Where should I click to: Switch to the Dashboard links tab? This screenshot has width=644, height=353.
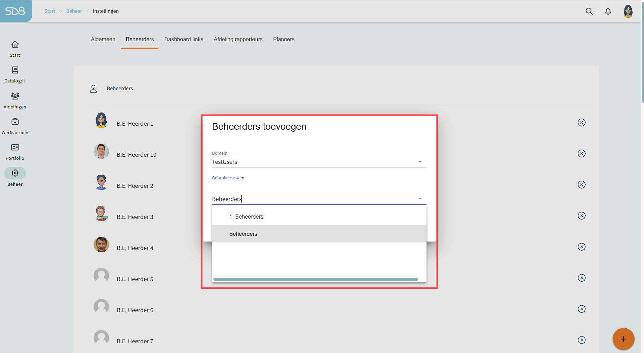pos(184,40)
